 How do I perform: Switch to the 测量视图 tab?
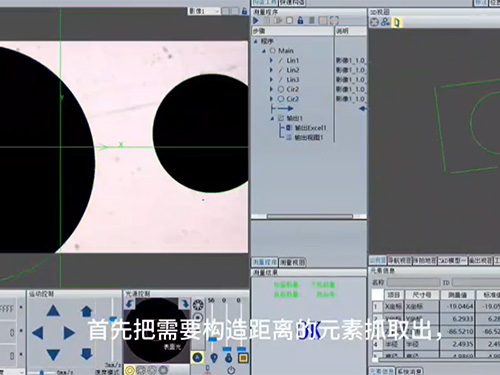click(292, 262)
